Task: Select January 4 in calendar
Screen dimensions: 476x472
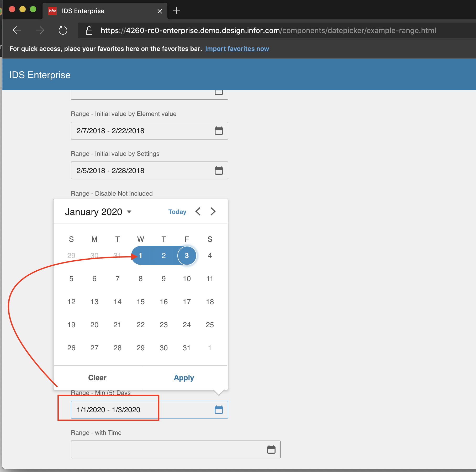Action: click(x=210, y=255)
